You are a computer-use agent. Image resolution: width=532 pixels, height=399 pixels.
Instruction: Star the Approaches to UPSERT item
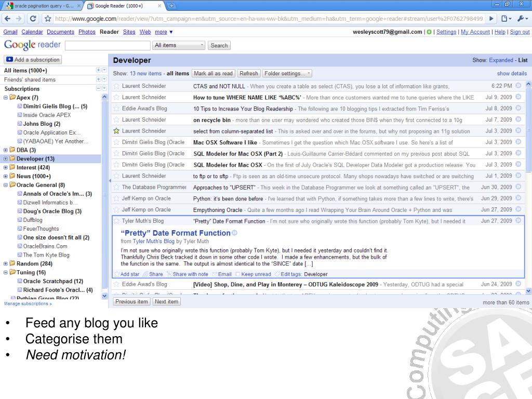[116, 187]
